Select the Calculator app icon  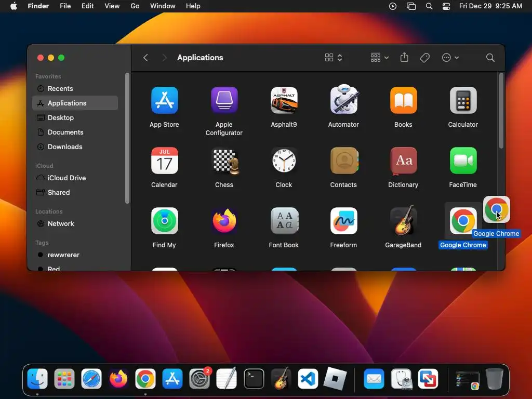point(463,100)
